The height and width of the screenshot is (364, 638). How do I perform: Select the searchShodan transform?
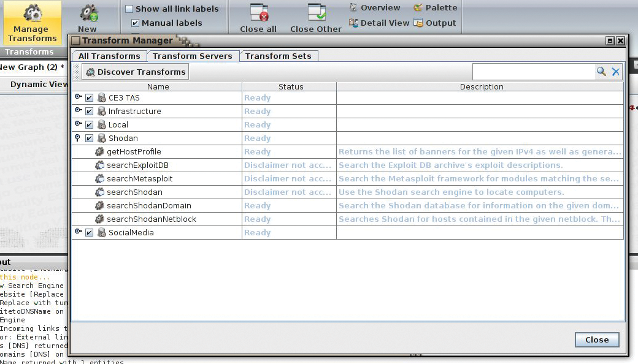click(134, 192)
